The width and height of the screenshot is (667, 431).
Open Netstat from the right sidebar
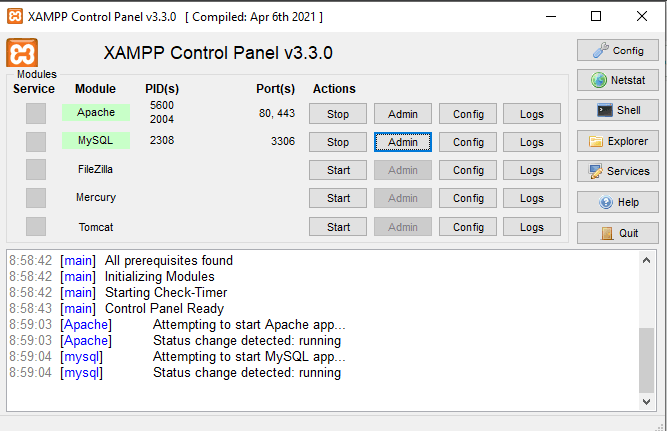pyautogui.click(x=617, y=80)
